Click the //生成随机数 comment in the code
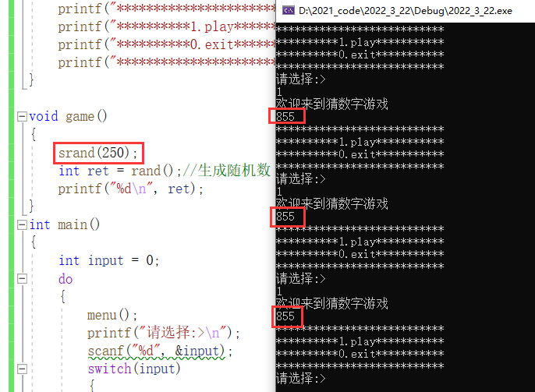This screenshot has width=535, height=392. coord(227,170)
